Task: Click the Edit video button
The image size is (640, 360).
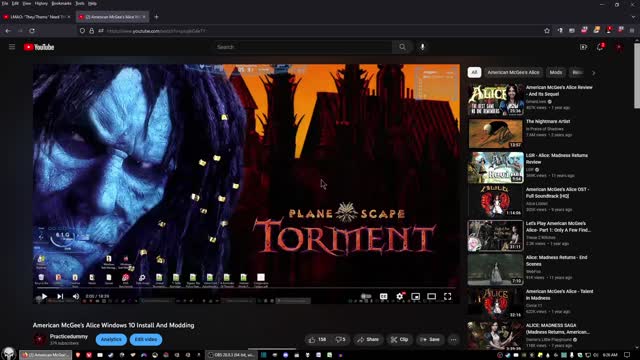Action: (x=146, y=340)
